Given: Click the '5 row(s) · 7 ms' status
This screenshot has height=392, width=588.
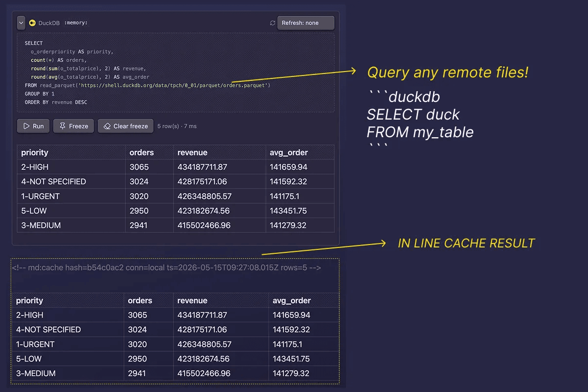Looking at the screenshot, I should pos(177,126).
